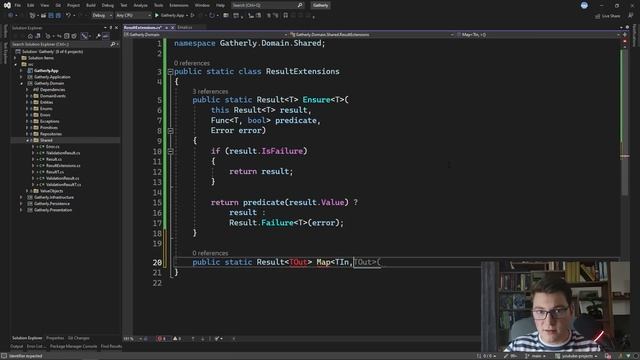This screenshot has height=360, width=640.
Task: Collapse the Shared folder in Solution Explorer
Action: (27, 140)
